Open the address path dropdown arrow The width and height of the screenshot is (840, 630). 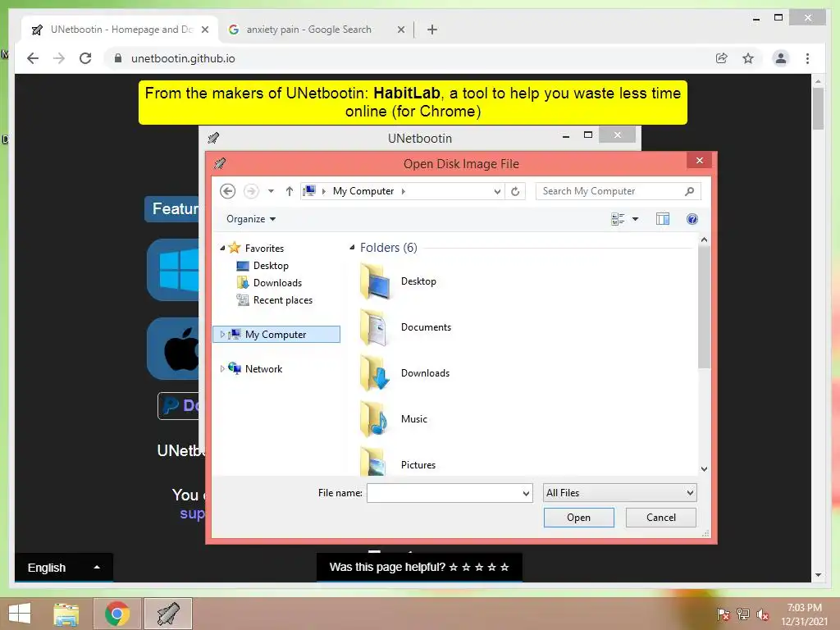(x=497, y=191)
